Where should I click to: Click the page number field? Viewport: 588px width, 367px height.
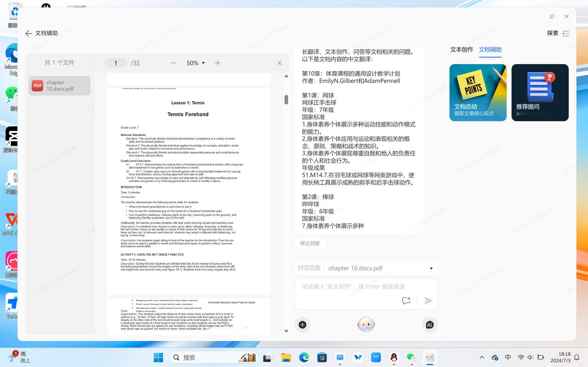(x=116, y=63)
